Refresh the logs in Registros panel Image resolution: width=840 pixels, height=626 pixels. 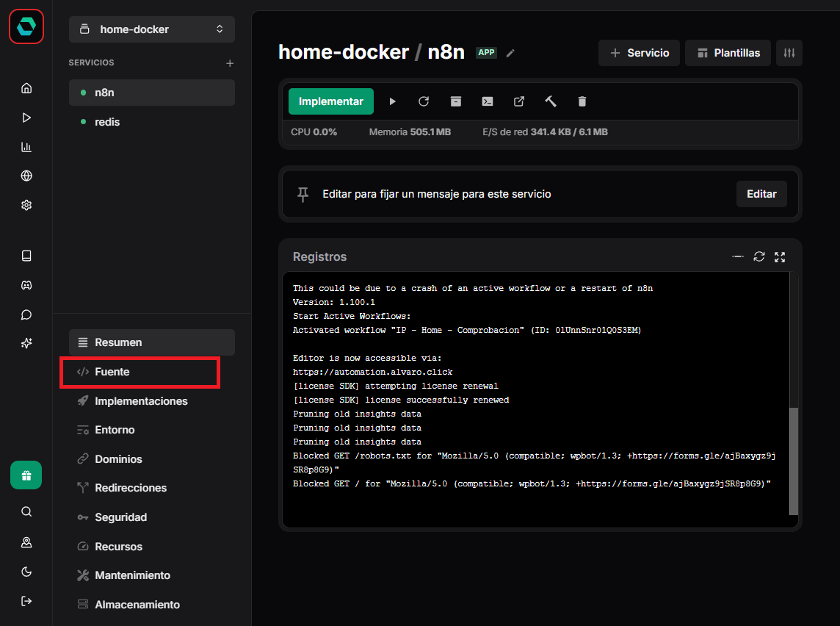(759, 256)
